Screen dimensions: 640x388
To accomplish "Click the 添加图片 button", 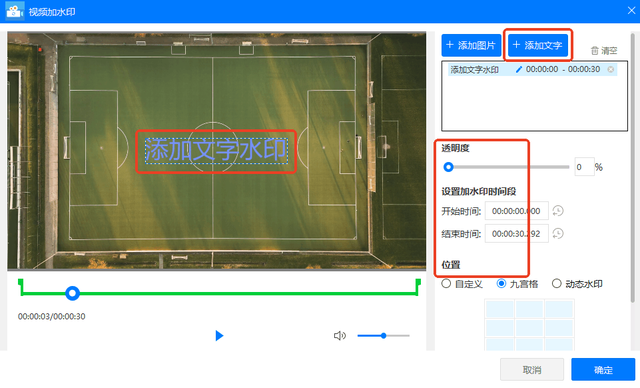I will pos(471,45).
